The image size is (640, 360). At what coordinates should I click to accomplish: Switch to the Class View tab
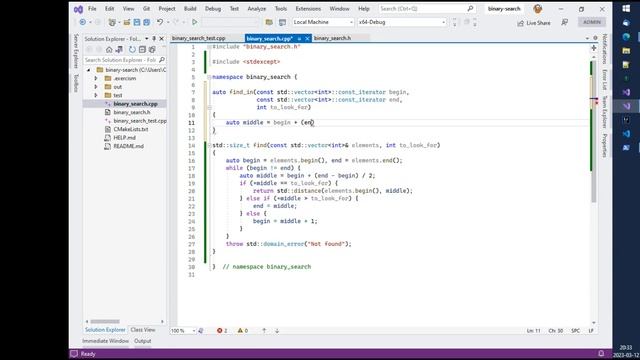(143, 330)
